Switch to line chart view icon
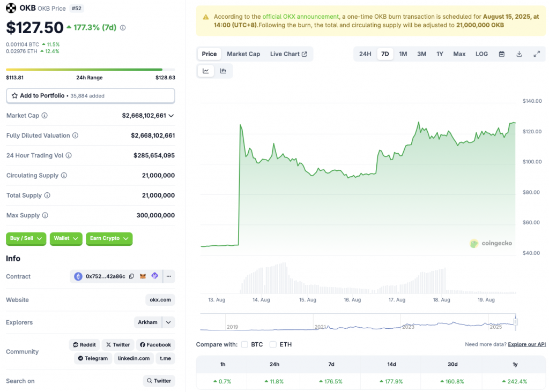The image size is (549, 392). coord(206,71)
